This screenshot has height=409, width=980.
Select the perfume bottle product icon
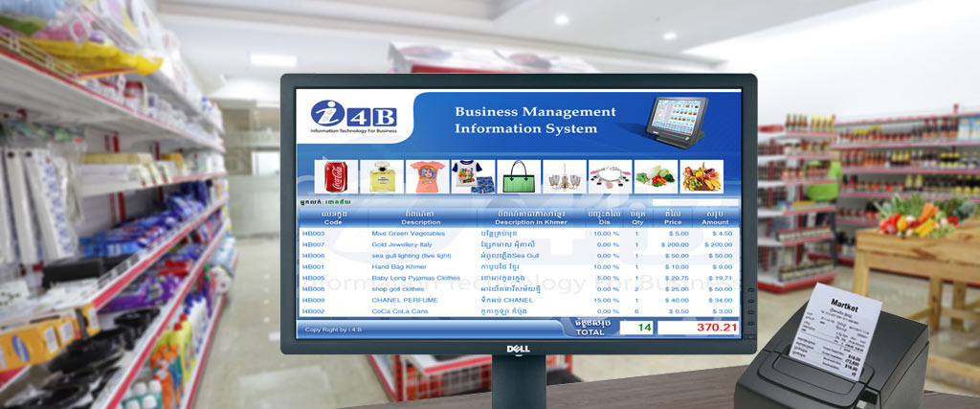[x=381, y=177]
